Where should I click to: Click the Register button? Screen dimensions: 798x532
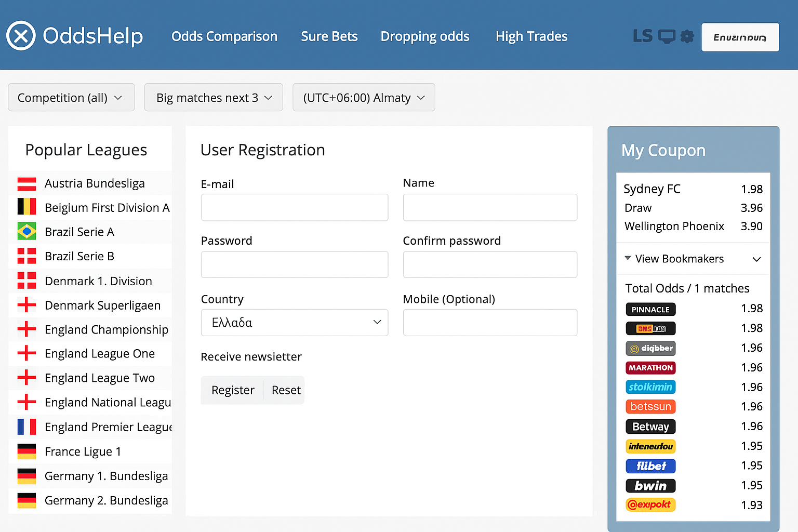tap(232, 390)
